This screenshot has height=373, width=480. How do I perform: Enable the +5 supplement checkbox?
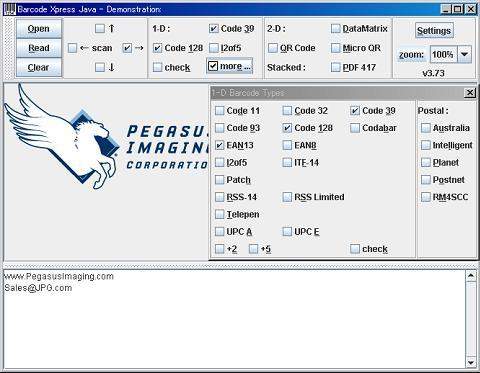click(253, 249)
